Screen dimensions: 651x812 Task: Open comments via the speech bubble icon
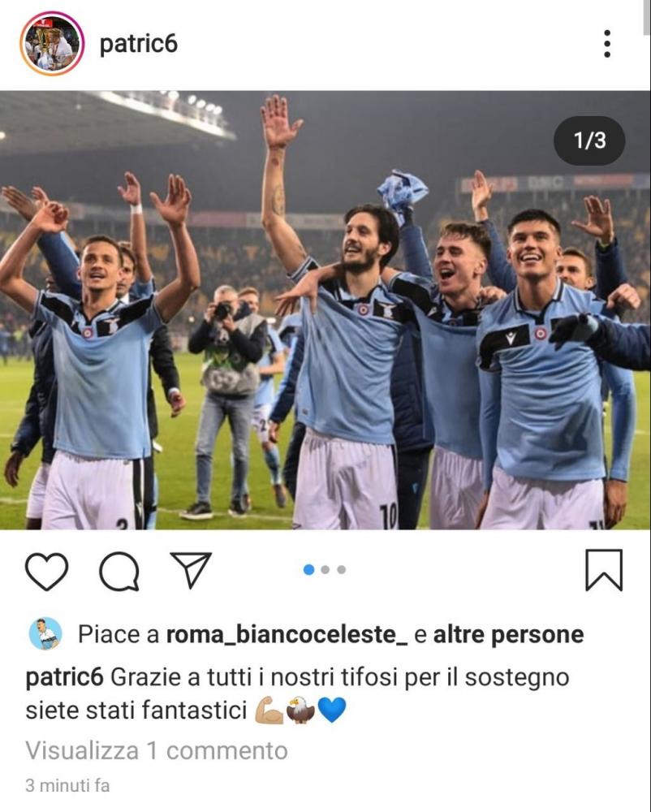coord(119,571)
